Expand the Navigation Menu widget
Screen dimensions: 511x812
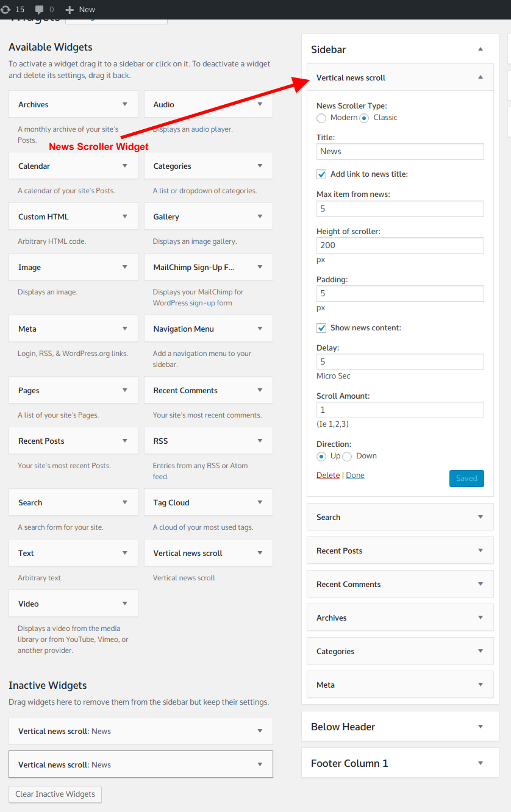coord(260,329)
